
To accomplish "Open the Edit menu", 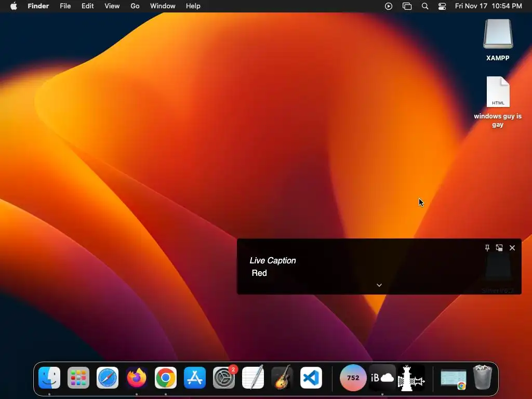I will [x=87, y=6].
